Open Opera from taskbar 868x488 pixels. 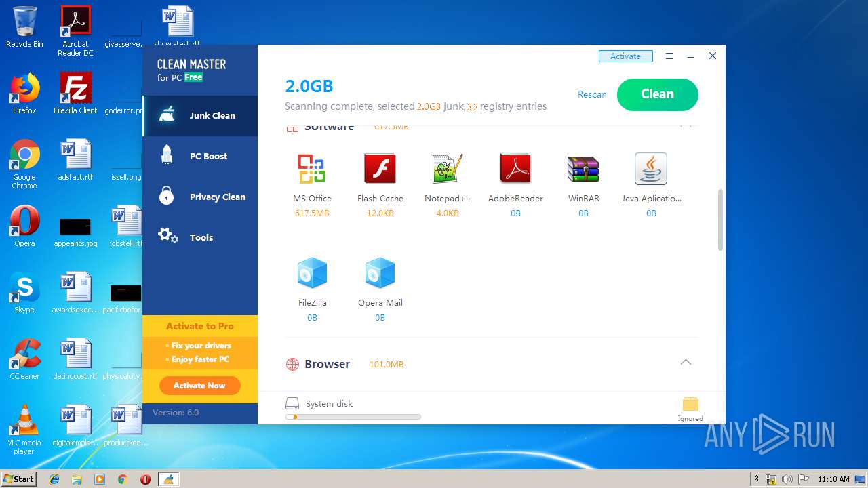145,479
